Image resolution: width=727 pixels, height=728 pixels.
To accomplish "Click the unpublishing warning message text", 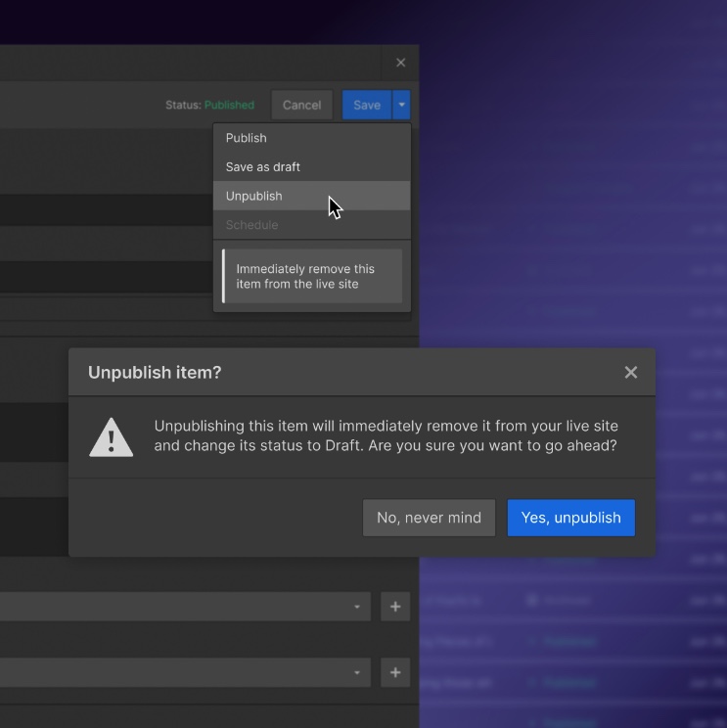I will coord(386,436).
